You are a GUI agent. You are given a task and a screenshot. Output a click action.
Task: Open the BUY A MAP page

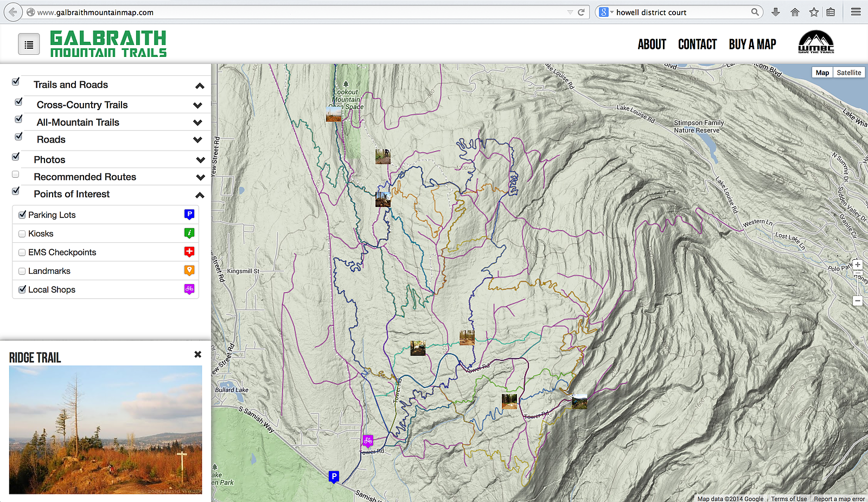point(752,44)
